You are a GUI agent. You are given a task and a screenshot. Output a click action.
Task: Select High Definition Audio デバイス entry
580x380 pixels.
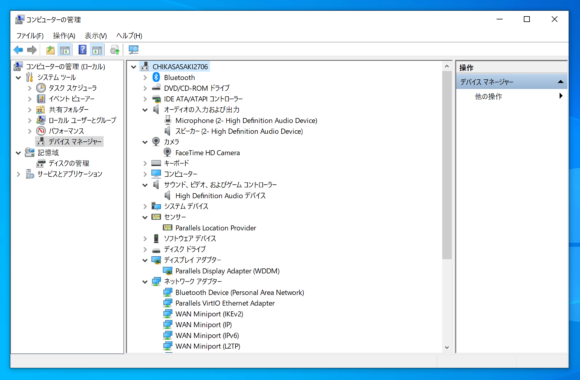[220, 195]
